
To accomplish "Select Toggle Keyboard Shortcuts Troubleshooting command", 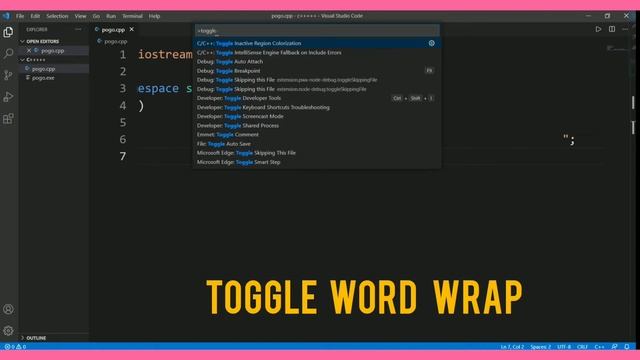I will tap(317, 107).
